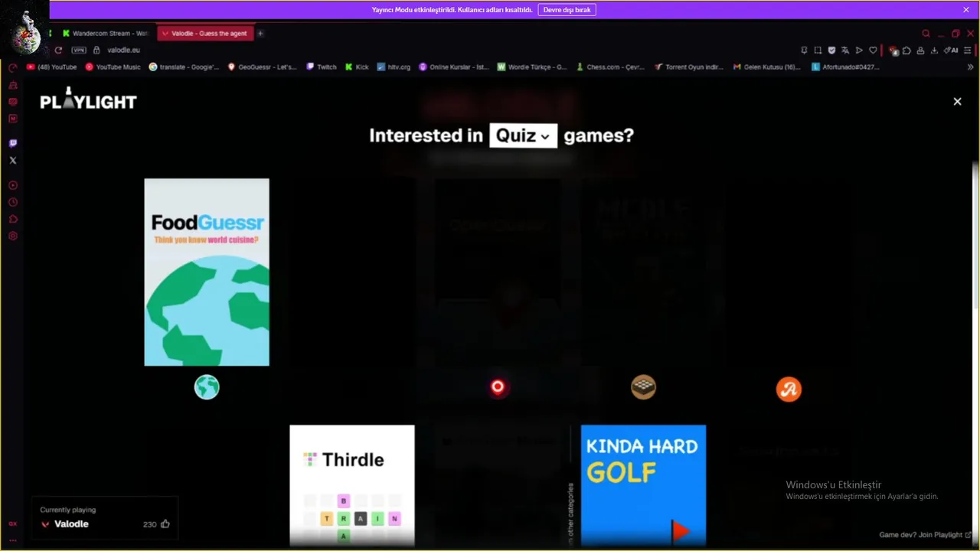This screenshot has width=980, height=551.
Task: Open the Wordle Türkçe bookmark
Action: pos(532,67)
